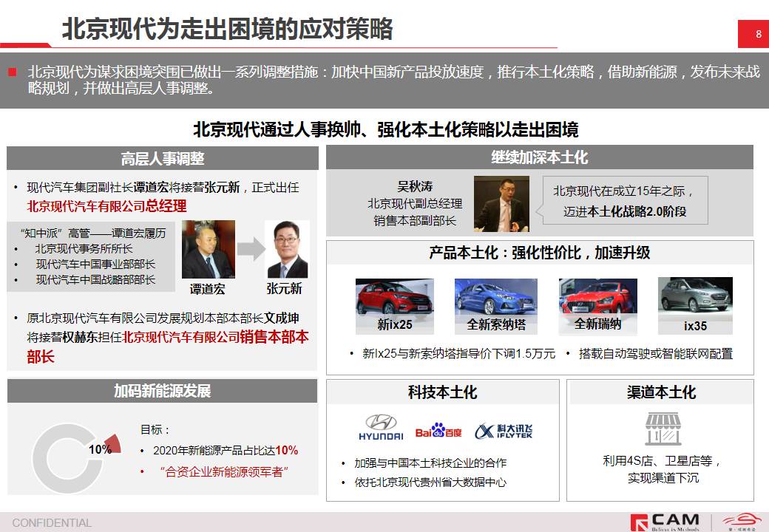Select the callout line 迈进本土化战略2.0阶段
769x532 pixels.
point(625,211)
